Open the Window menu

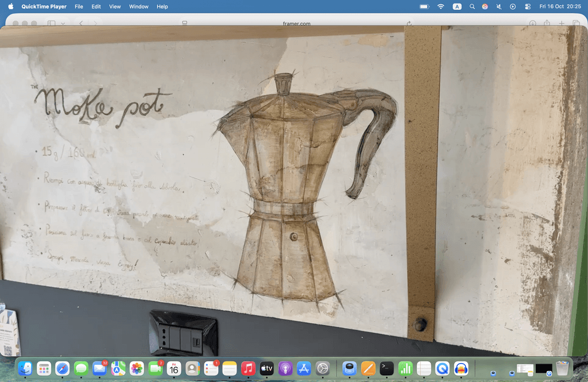(139, 6)
